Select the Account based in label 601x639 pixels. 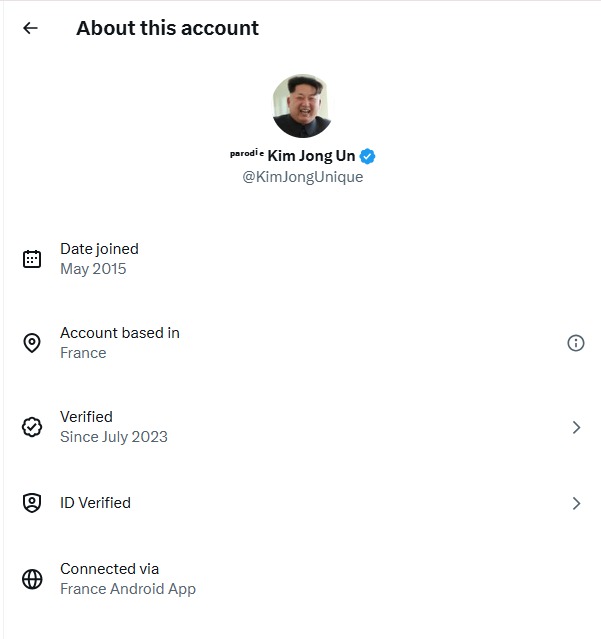[120, 333]
